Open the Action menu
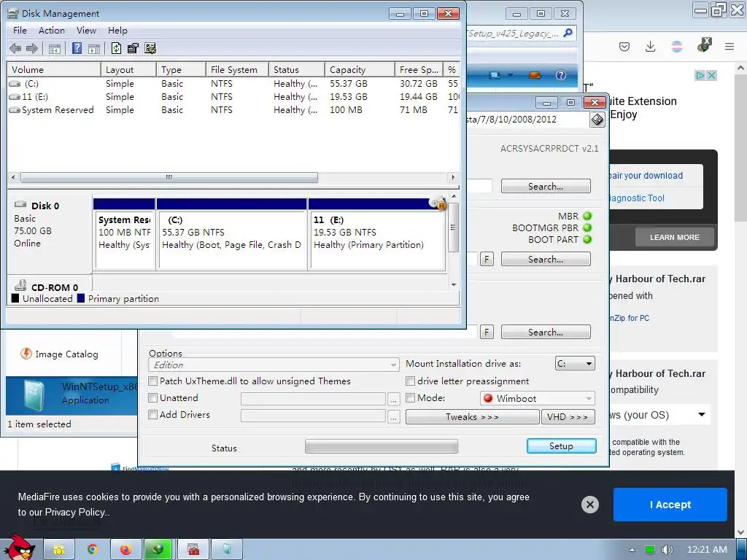The height and width of the screenshot is (560, 747). pyautogui.click(x=52, y=31)
